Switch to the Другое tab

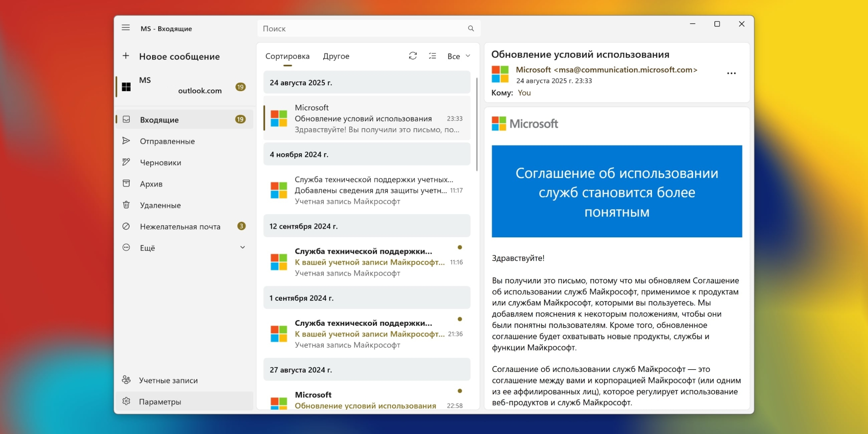point(336,56)
